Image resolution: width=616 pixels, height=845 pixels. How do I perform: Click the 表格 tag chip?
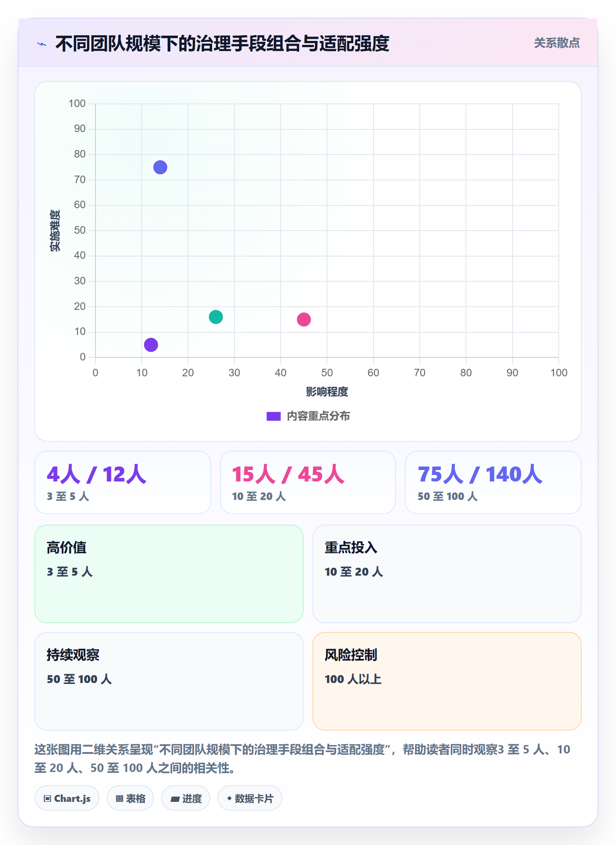[130, 798]
